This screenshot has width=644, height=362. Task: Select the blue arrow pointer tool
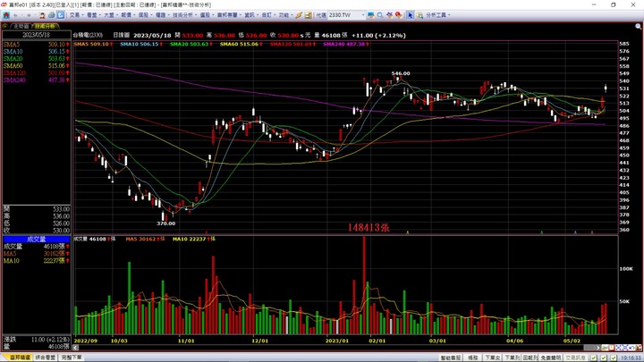[x=410, y=15]
